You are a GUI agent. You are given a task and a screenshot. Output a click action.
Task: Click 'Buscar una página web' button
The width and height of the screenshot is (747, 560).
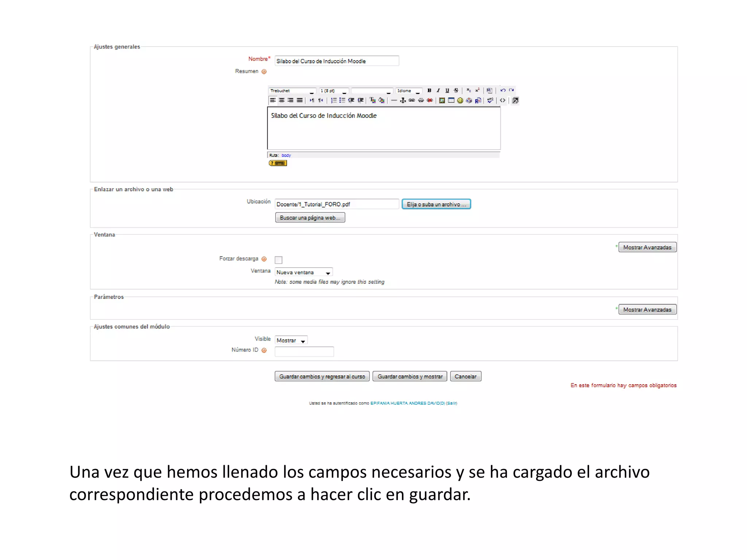(310, 218)
